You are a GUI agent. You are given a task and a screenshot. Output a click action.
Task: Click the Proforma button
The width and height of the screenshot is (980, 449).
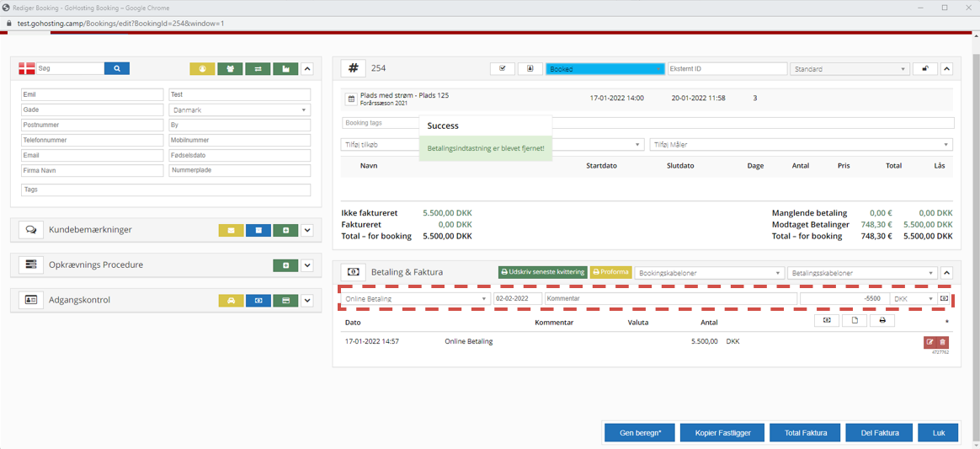(611, 273)
